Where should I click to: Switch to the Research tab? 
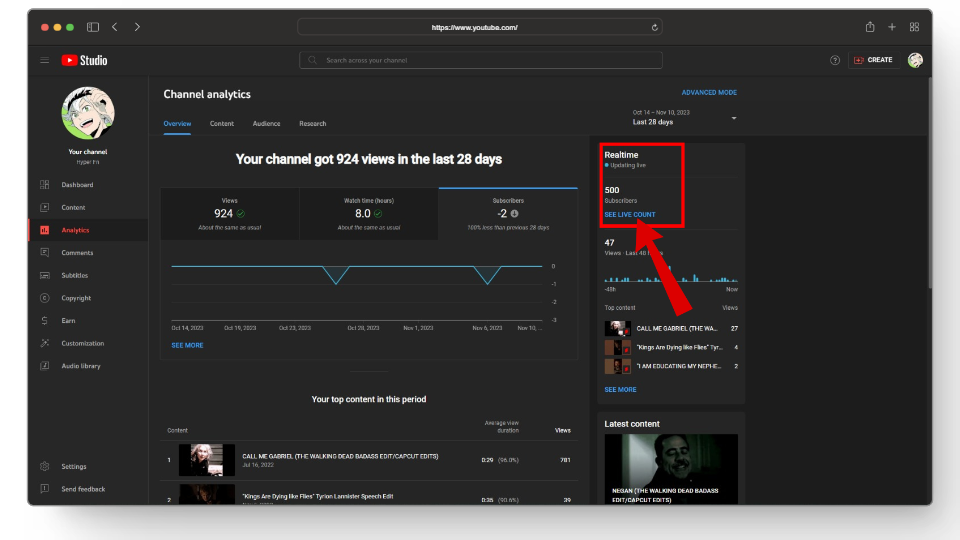pyautogui.click(x=312, y=124)
